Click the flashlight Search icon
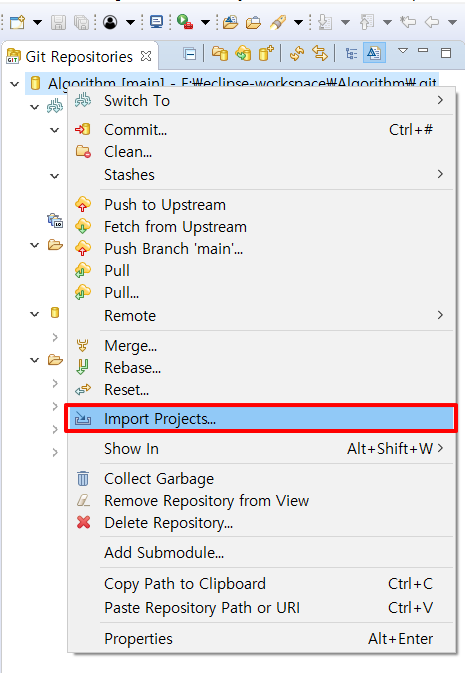This screenshot has width=465, height=673. coord(278,22)
